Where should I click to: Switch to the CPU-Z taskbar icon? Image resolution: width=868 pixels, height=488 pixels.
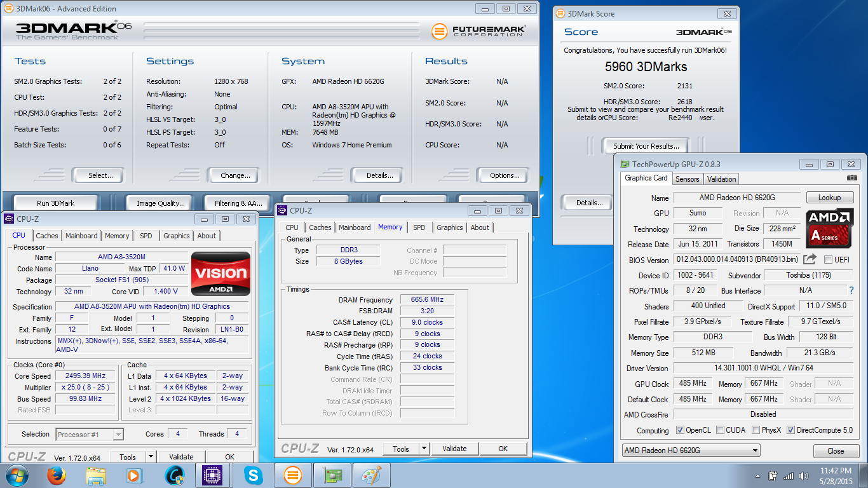click(212, 475)
